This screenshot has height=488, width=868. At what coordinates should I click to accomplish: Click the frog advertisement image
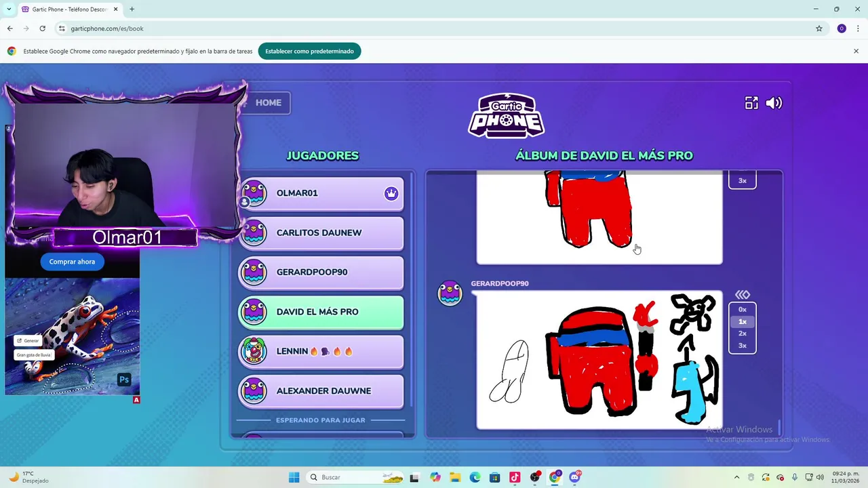point(73,336)
